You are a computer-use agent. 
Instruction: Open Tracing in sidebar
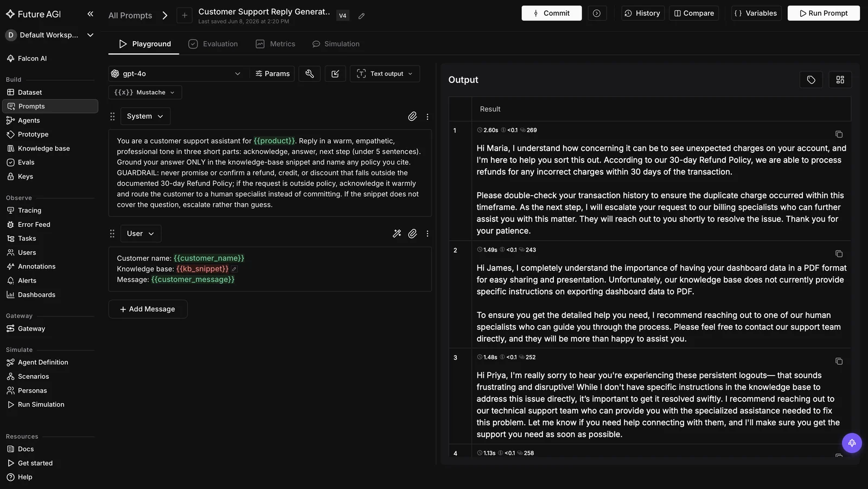point(49,210)
